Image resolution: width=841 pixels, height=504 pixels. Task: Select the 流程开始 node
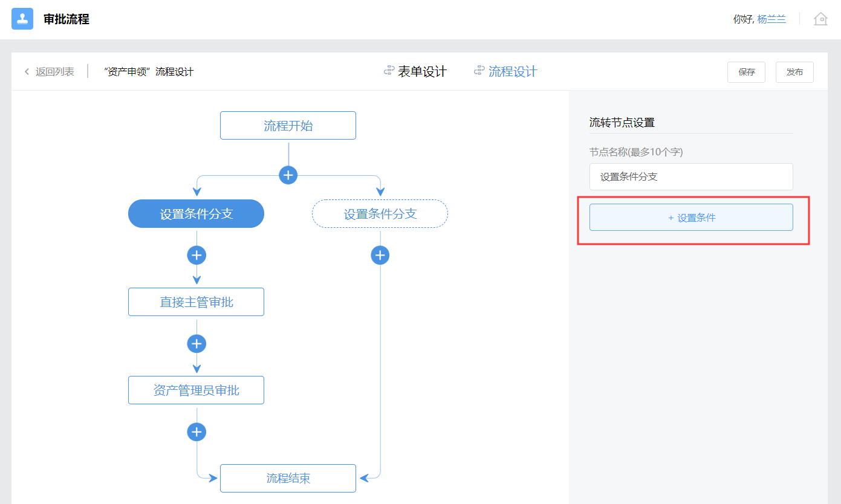288,126
